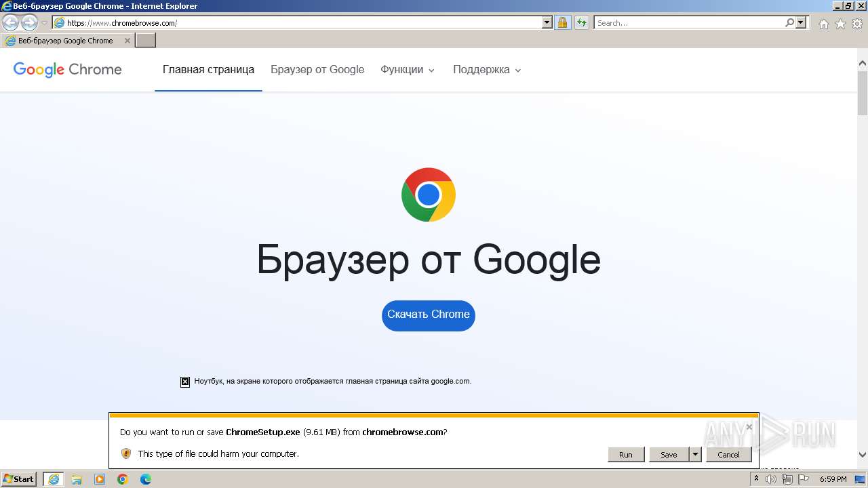Click the shield warning icon
868x488 pixels.
pos(126,453)
